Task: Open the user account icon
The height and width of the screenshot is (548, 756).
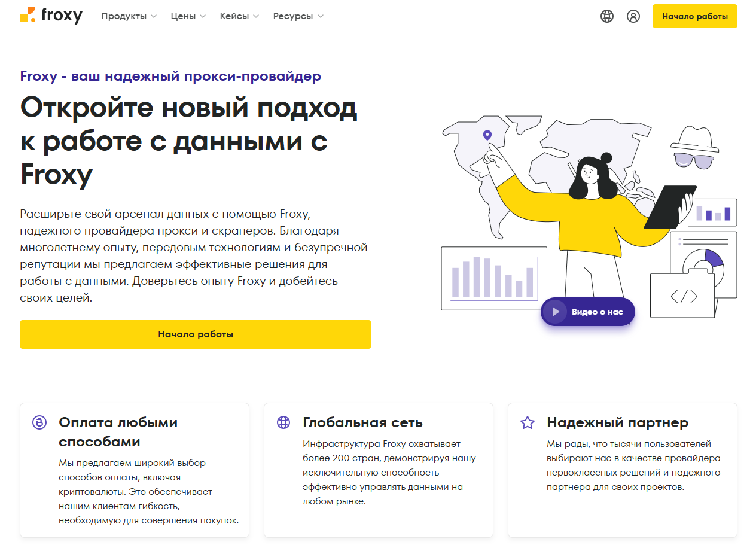Action: tap(633, 16)
